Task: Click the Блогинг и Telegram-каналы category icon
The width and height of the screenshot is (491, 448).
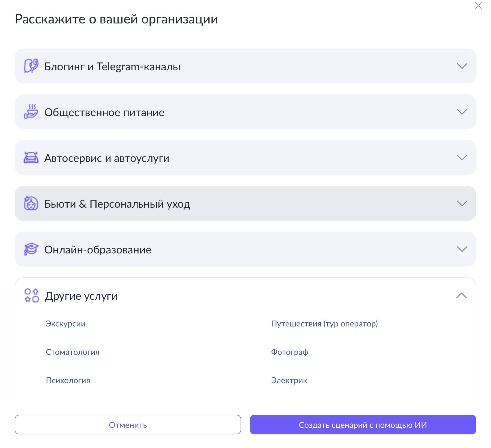Action: point(31,66)
